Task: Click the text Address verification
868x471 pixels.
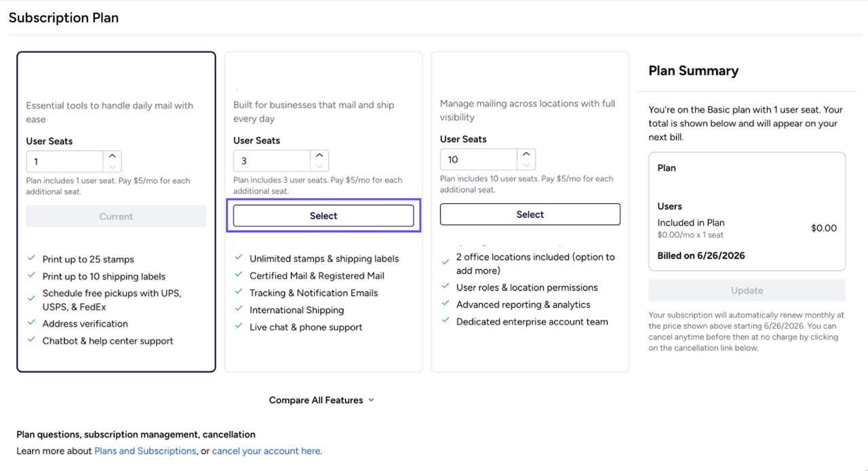Action: point(85,324)
